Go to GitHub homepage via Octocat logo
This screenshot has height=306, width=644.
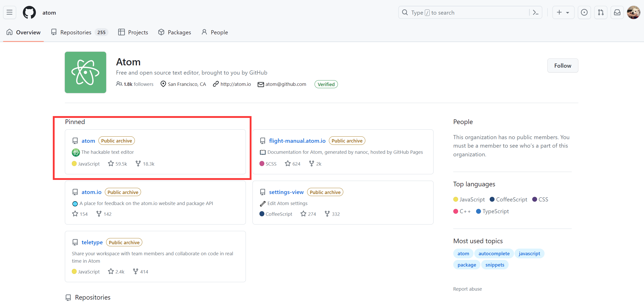29,12
